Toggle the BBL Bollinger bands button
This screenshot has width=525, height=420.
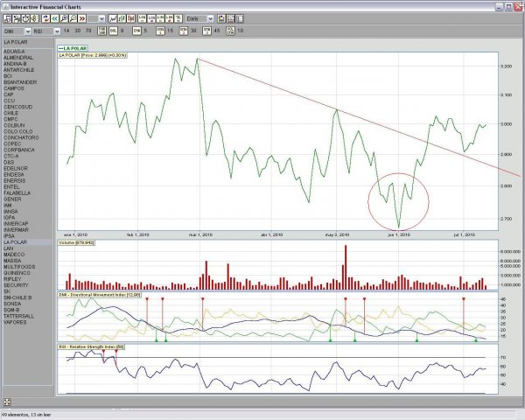coord(113,31)
